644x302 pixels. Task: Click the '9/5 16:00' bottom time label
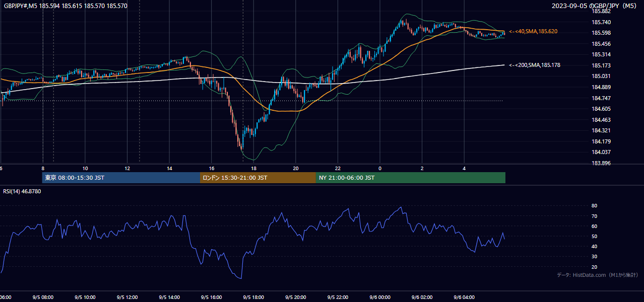click(x=212, y=297)
